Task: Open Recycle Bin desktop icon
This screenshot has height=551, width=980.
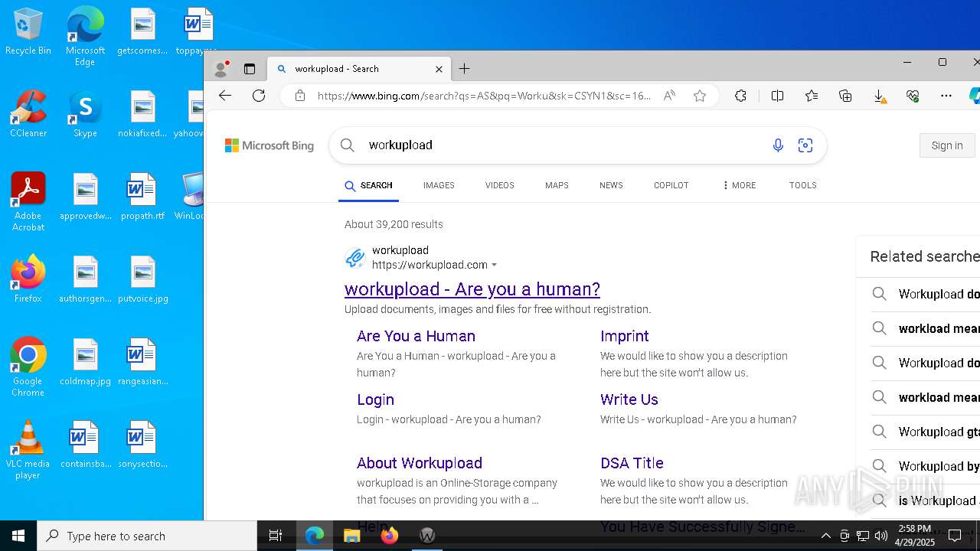Action: 28,32
